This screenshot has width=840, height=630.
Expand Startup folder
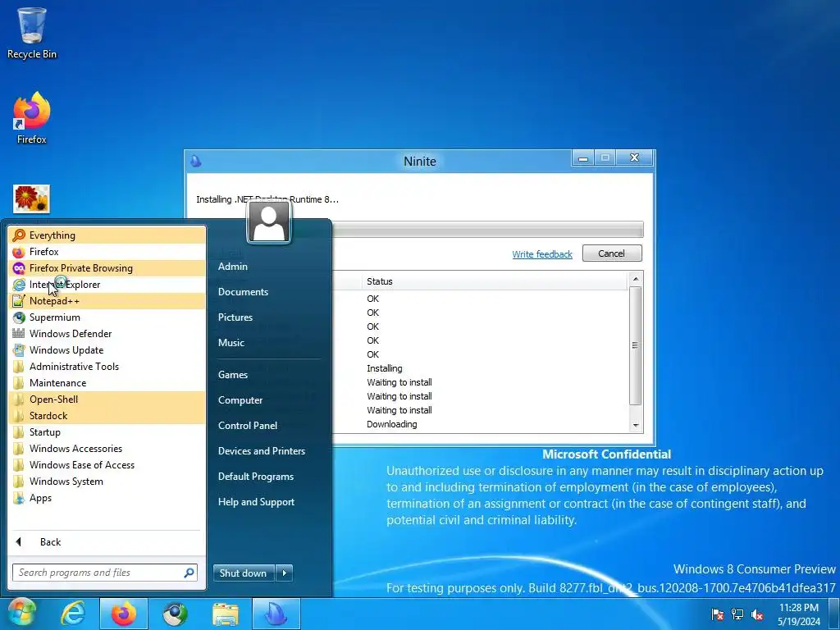tap(107, 432)
